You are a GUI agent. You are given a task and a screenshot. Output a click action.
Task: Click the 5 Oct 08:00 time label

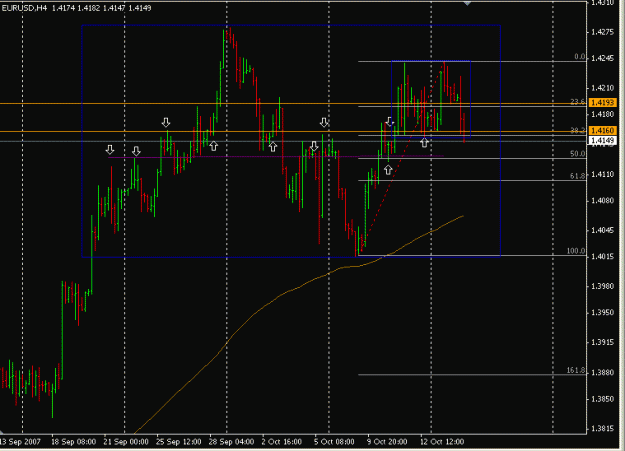pos(334,442)
